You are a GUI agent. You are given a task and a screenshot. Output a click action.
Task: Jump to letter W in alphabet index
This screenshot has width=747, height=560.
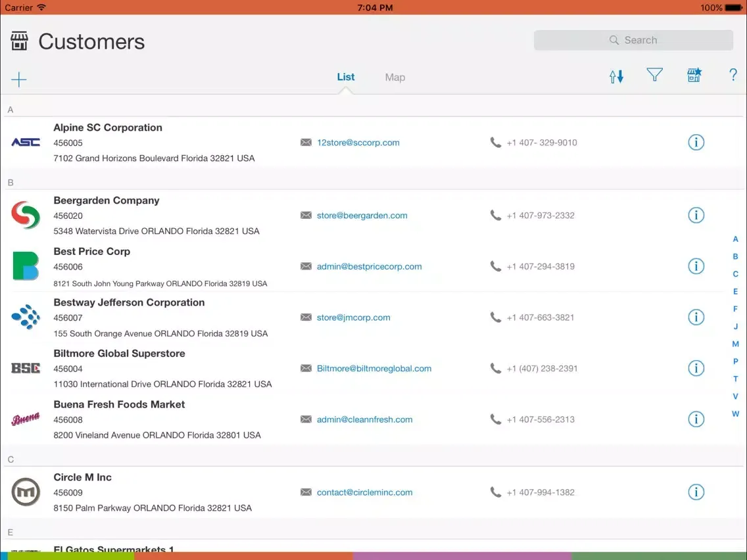(735, 414)
